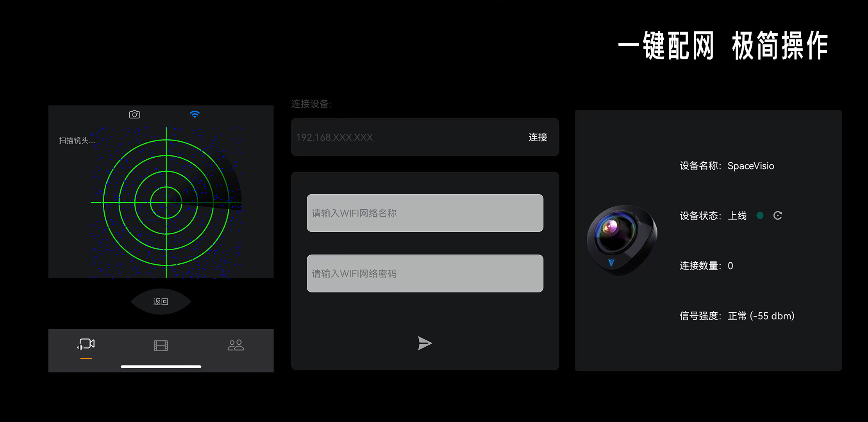The image size is (868, 422).
Task: Click the green online status dot
Action: [x=760, y=215]
